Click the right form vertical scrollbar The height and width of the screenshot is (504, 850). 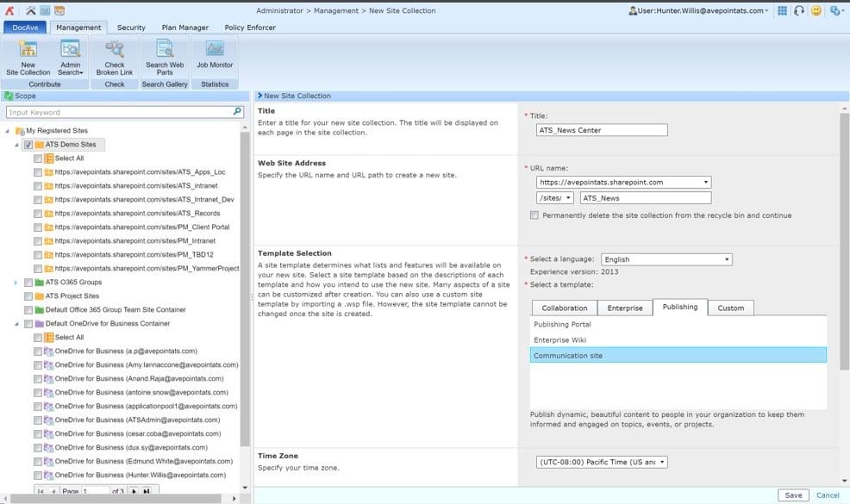click(x=845, y=241)
